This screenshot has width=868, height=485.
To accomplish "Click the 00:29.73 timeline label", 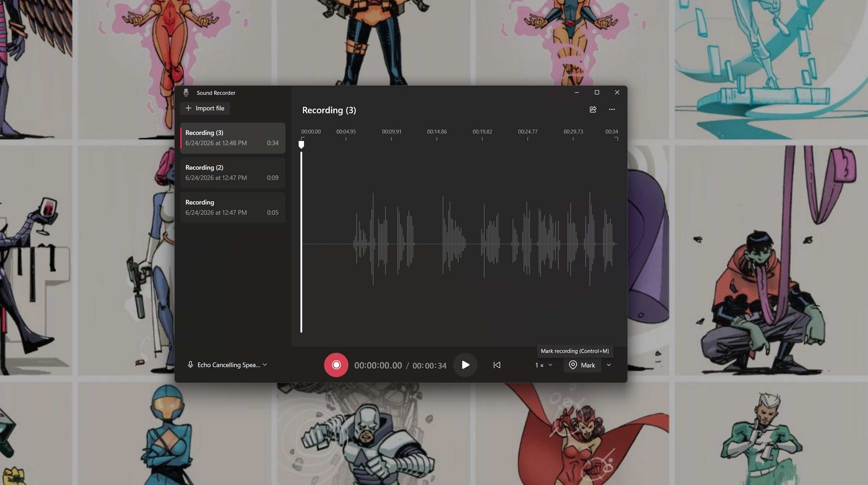I will (x=573, y=132).
